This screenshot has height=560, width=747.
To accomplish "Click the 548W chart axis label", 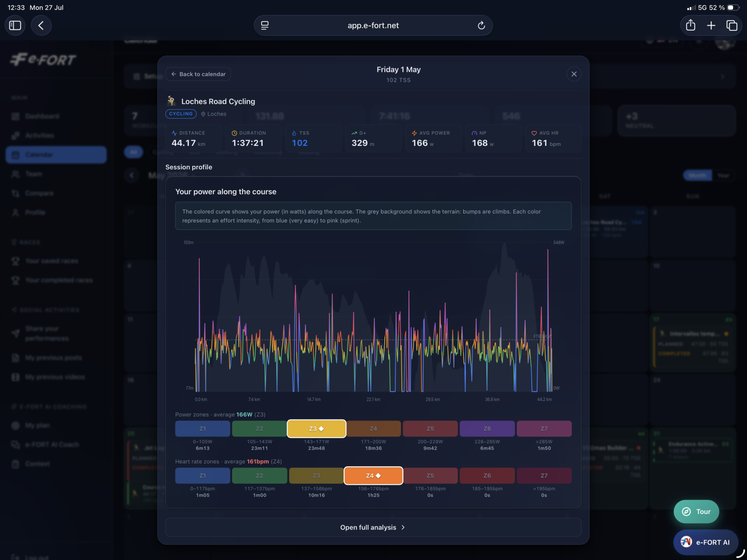I will tap(559, 242).
